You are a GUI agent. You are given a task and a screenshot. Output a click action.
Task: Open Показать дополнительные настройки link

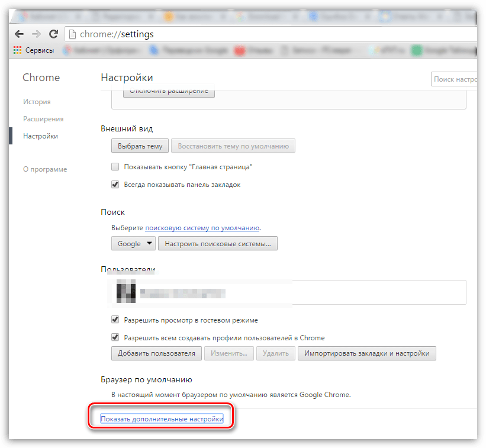click(x=162, y=419)
